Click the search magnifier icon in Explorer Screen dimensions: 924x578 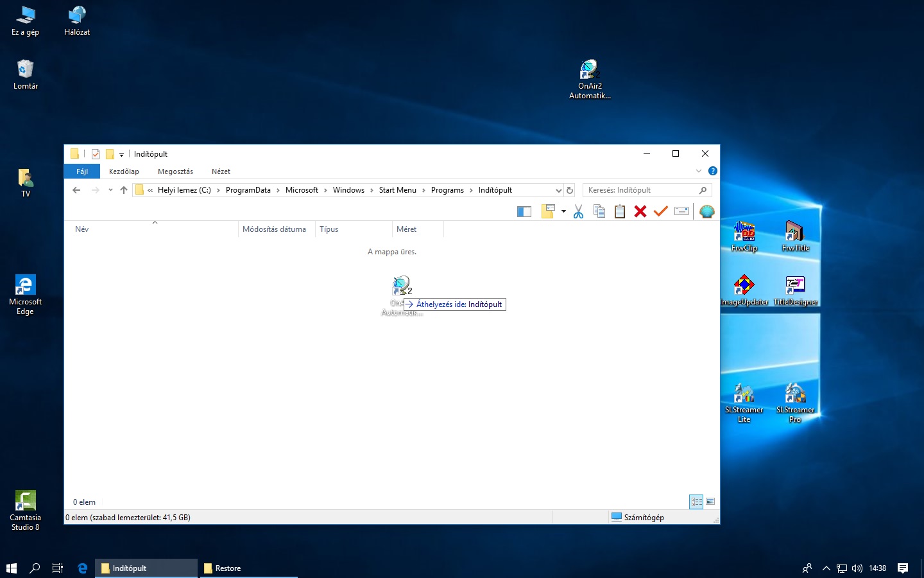click(703, 190)
